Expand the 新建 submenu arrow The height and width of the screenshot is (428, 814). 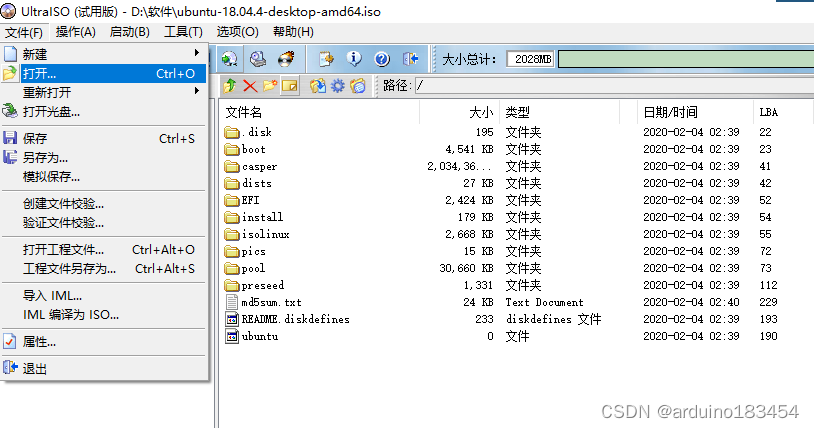coord(197,52)
